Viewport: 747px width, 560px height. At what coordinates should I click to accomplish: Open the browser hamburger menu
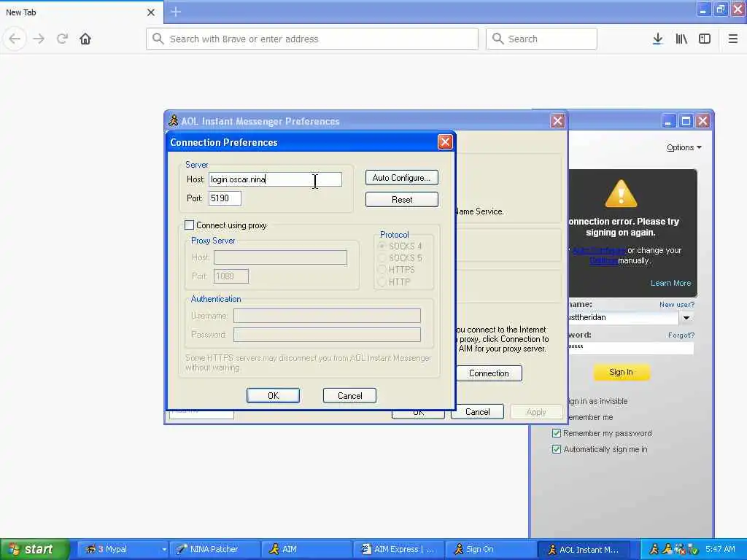coord(732,39)
